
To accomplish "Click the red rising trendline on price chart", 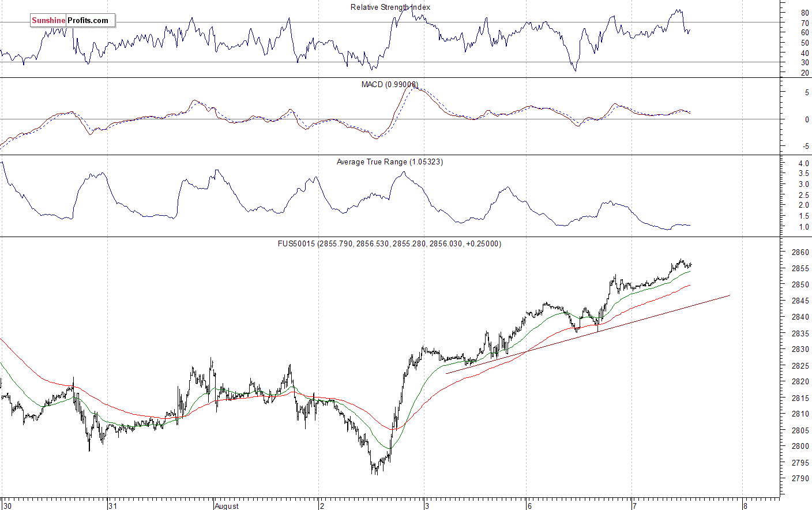I will 588,334.
